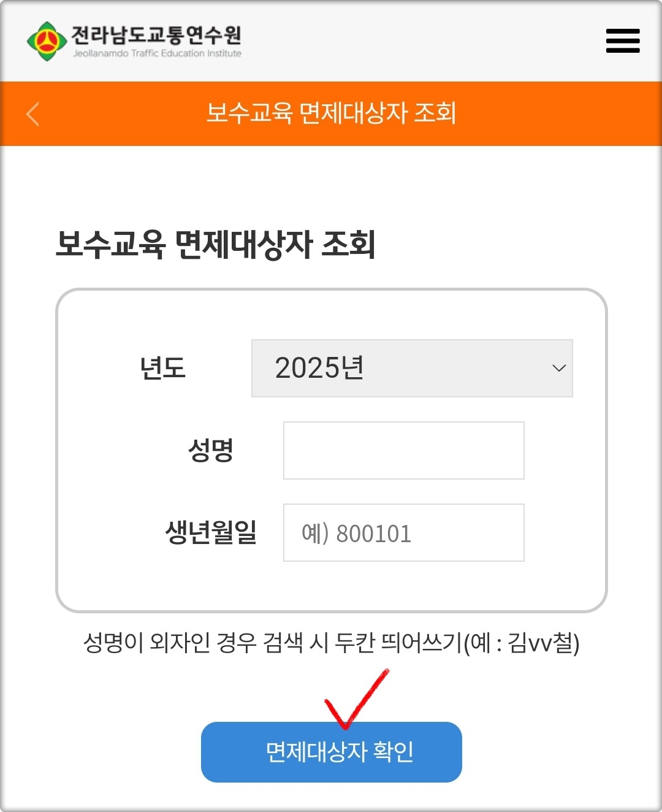Click the 생년월일 label

pos(211,532)
